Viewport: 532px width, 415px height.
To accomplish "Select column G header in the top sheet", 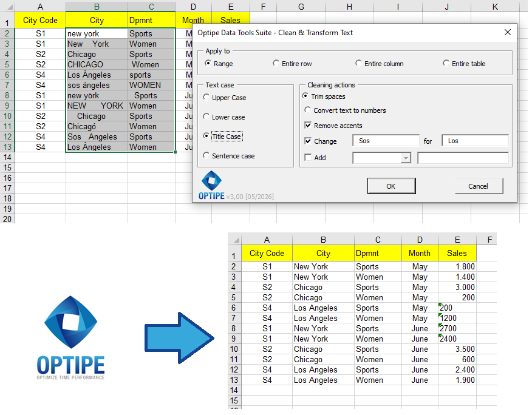I will click(x=301, y=7).
